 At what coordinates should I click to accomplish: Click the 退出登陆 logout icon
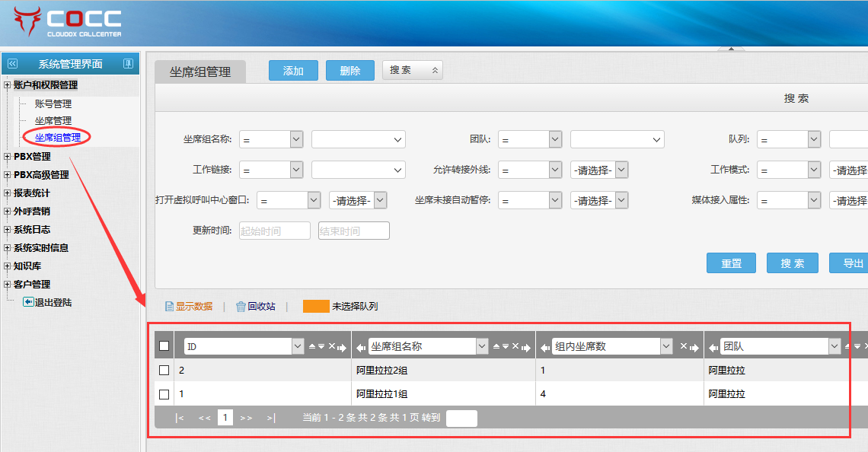pos(28,302)
